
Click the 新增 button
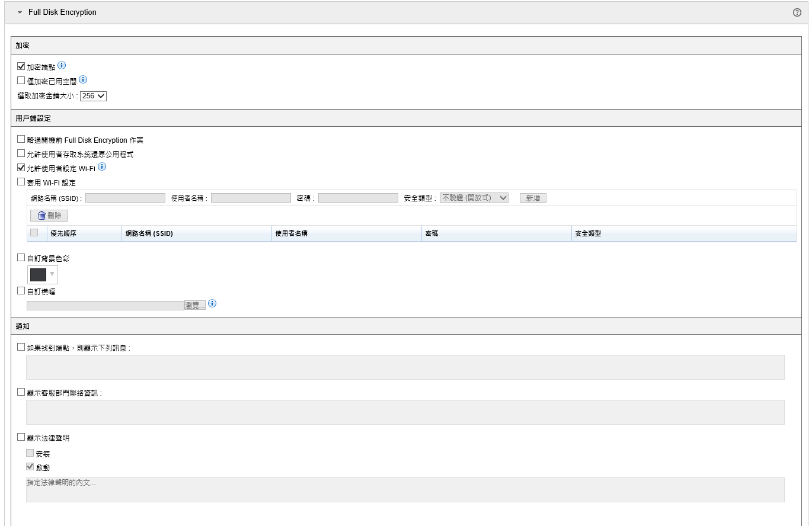point(533,198)
